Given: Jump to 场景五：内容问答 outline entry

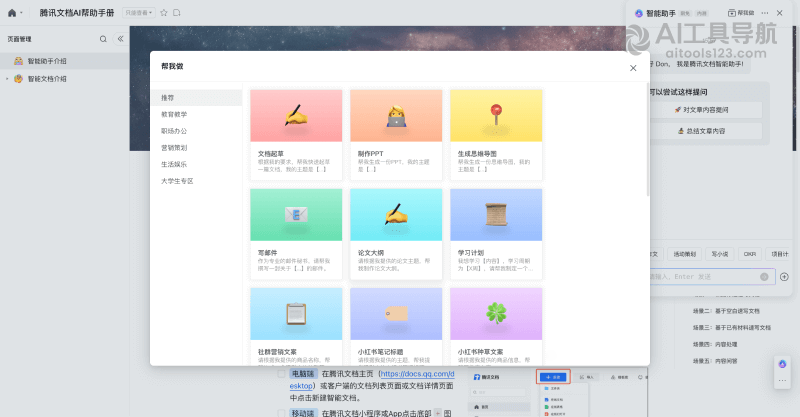Looking at the screenshot, I should (715, 361).
